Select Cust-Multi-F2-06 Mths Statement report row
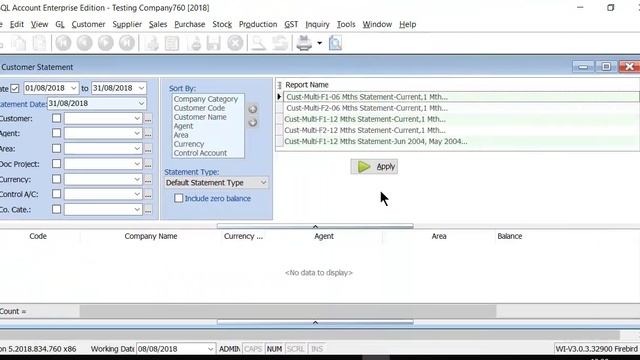The width and height of the screenshot is (640, 360). click(x=461, y=108)
